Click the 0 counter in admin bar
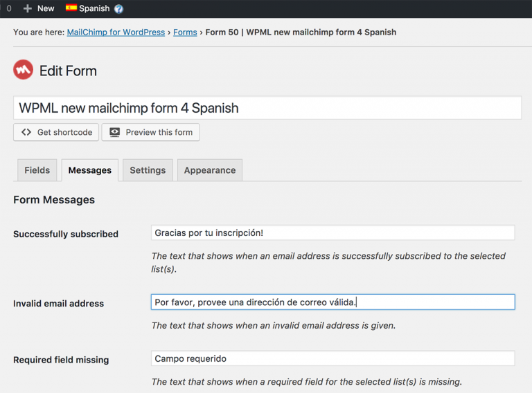532x393 pixels. [9, 8]
